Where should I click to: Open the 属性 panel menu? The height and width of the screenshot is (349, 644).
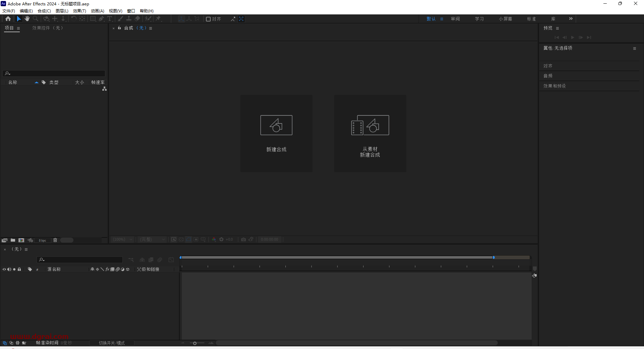pos(635,48)
